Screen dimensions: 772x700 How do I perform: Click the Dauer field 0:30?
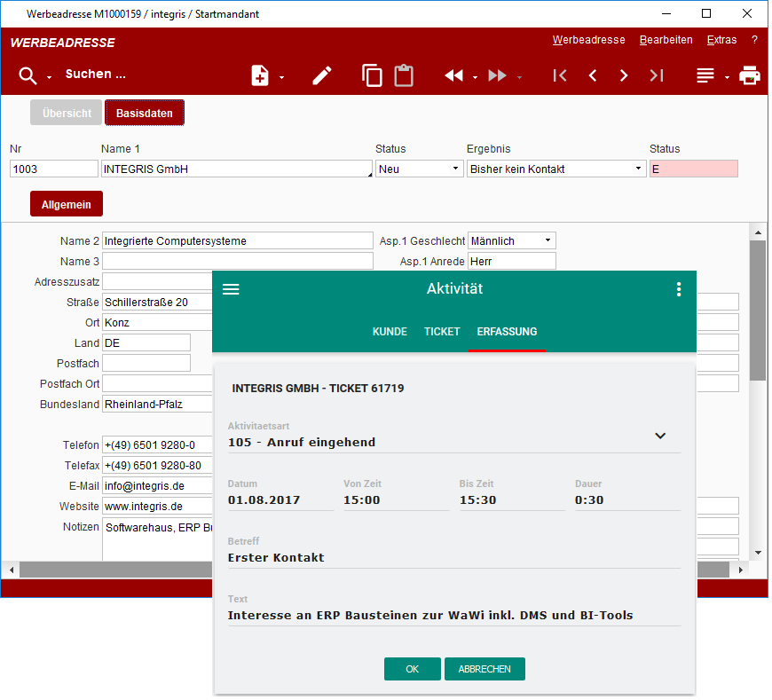pyautogui.click(x=628, y=500)
